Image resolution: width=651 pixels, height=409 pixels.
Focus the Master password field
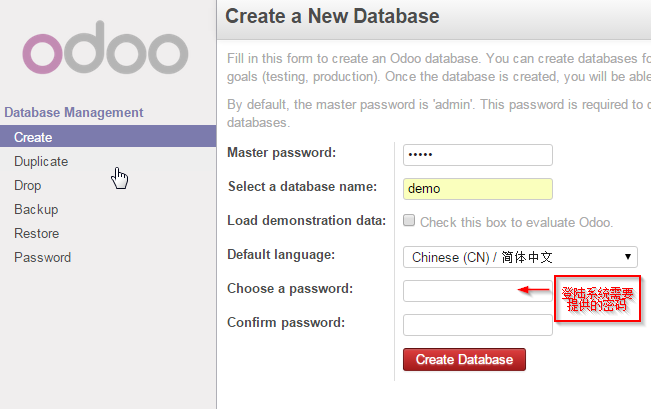coord(477,155)
